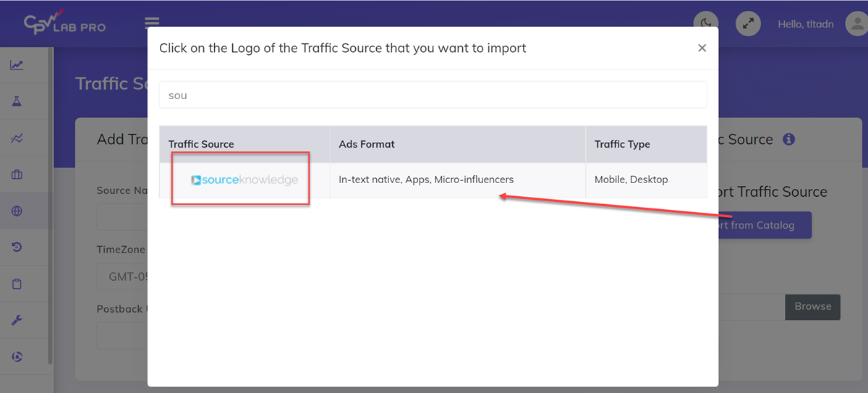Click the Browse button
Viewport: 868px width, 393px height.
(812, 307)
